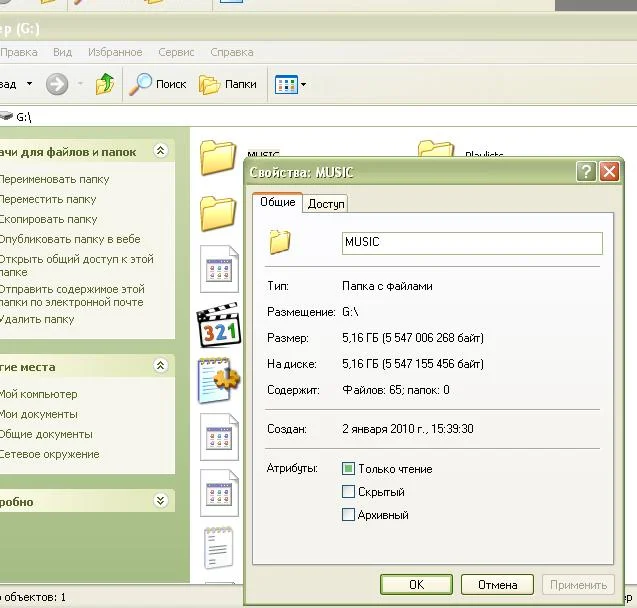Toggle the Только чтение read-only checkbox

tap(349, 469)
